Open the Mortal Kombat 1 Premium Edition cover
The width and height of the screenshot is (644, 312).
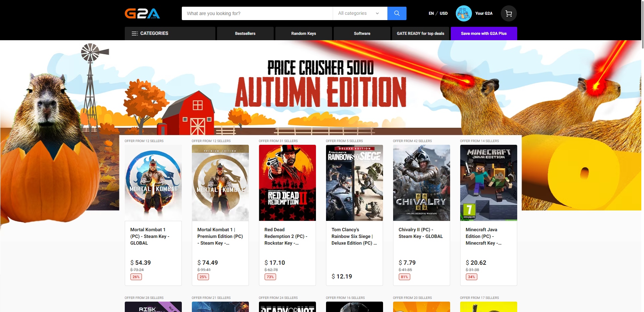(220, 183)
